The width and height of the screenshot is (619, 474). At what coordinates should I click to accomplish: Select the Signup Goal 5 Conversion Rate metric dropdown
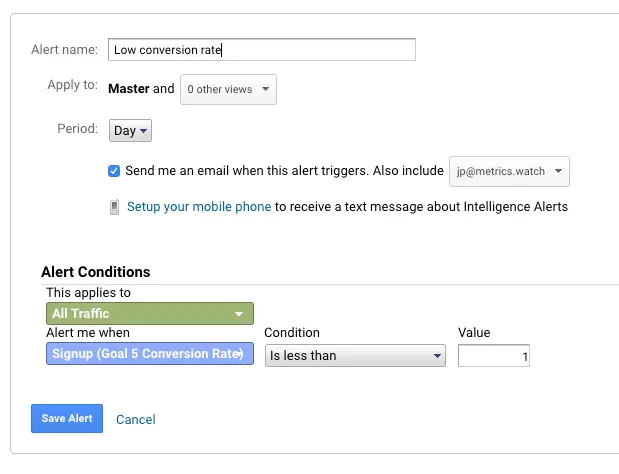[x=150, y=355]
